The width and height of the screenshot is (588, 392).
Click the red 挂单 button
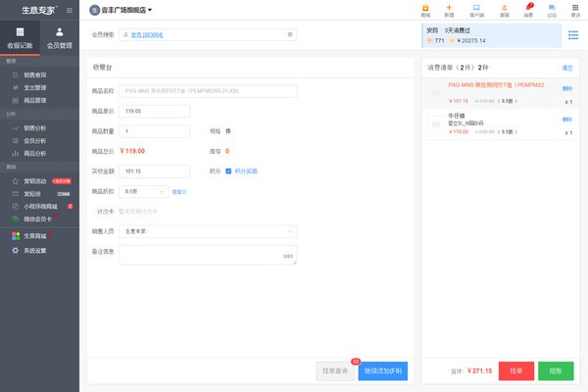[x=516, y=371]
